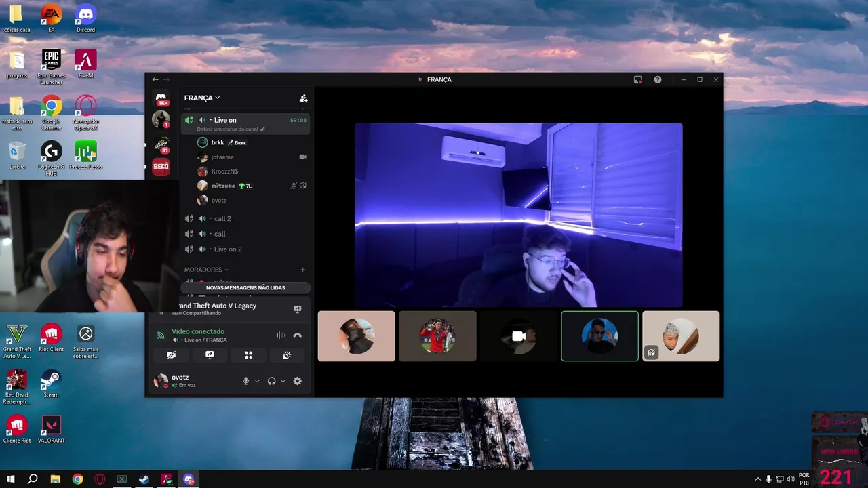Screen dimensions: 868x488
Task: Launch FiveM desktop shortcut
Action: pyautogui.click(x=85, y=64)
